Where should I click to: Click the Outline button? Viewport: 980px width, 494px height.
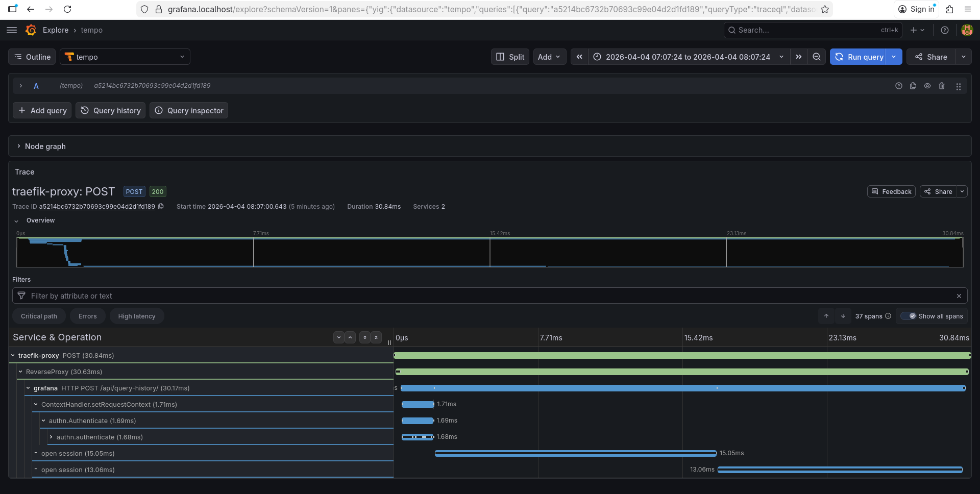click(32, 57)
